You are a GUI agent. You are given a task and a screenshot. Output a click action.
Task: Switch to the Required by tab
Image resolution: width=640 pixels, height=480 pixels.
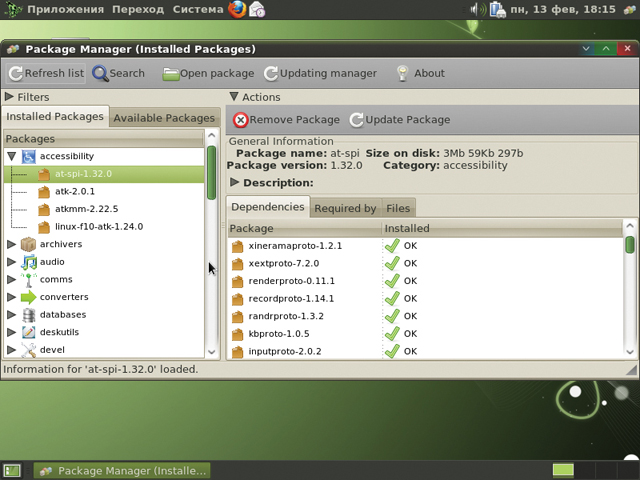[x=345, y=208]
